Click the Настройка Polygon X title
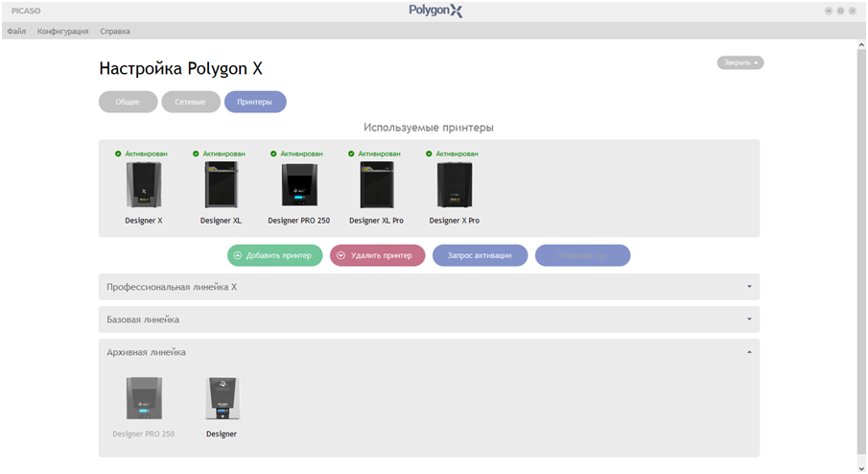 pyautogui.click(x=180, y=68)
